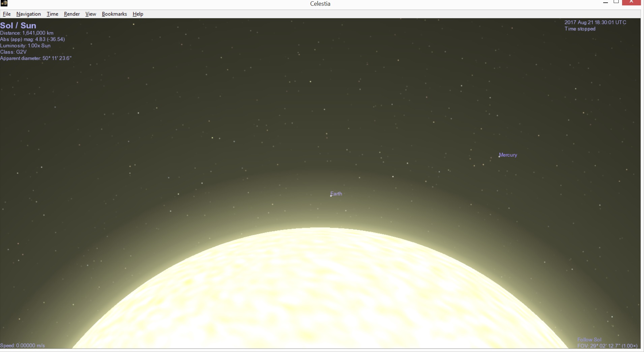Open the Help menu
Image resolution: width=644 pixels, height=352 pixels.
click(x=138, y=14)
